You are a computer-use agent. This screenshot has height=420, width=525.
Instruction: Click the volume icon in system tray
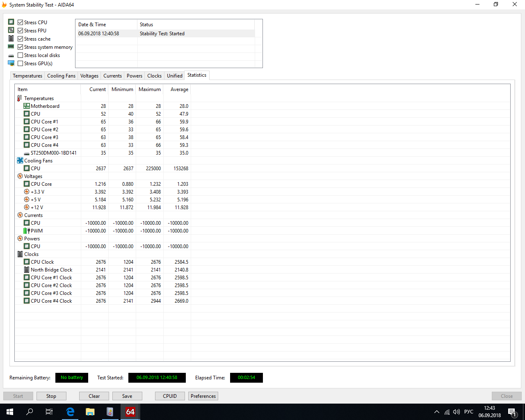[x=457, y=412]
